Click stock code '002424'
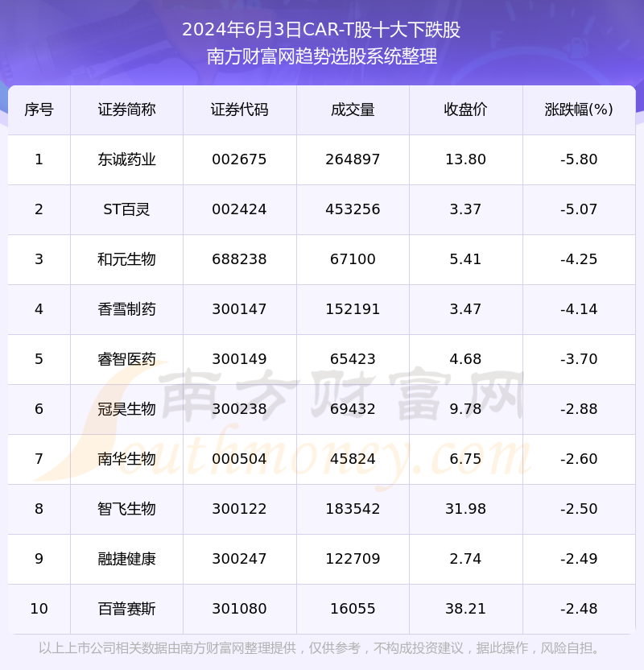Viewport: 644px width, 670px height. 239,209
